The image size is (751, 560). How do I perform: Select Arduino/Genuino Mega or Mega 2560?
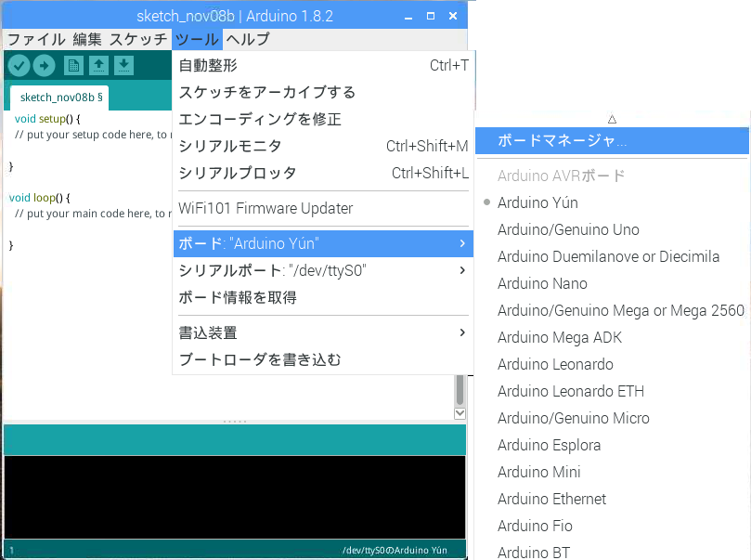pyautogui.click(x=612, y=310)
